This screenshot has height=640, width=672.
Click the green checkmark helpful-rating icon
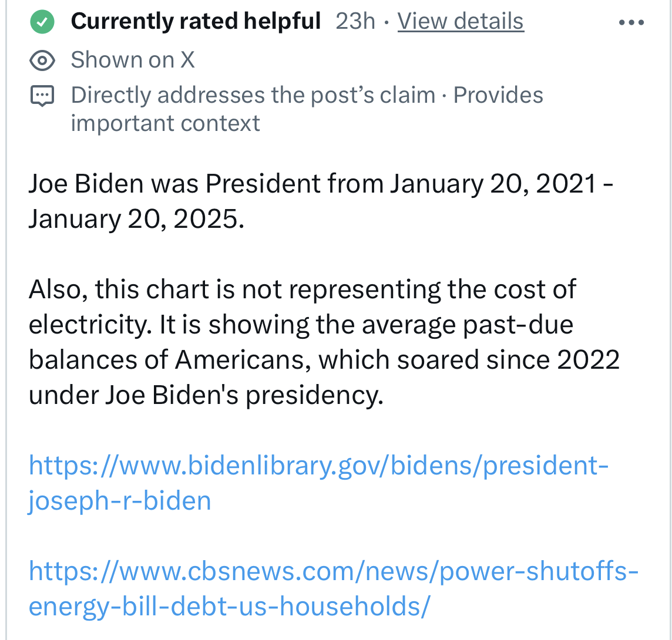coord(42,22)
